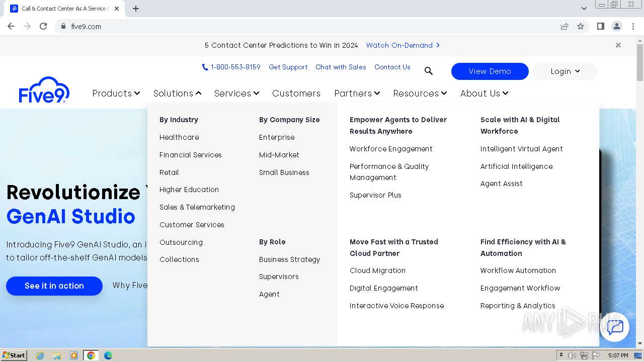Open a new browser tab with plus
This screenshot has width=644, height=362.
136,9
